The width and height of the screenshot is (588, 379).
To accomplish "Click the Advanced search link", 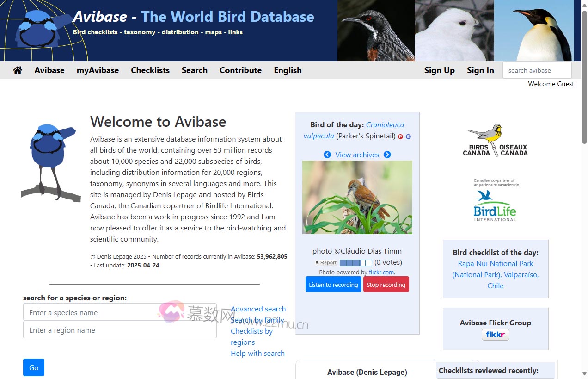I will click(258, 309).
